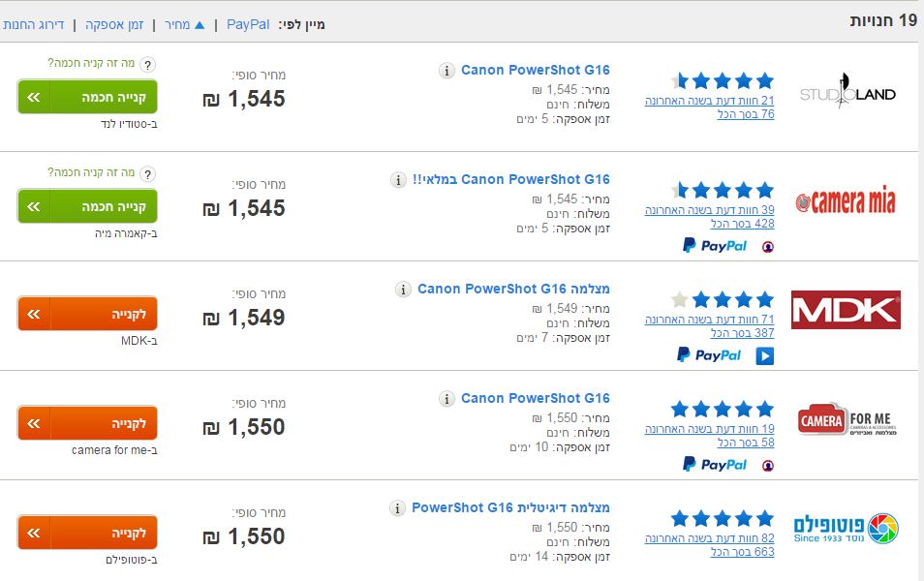924x581 pixels.
Task: Open Camera For Me Canon PowerShot G16 link
Action: click(536, 398)
